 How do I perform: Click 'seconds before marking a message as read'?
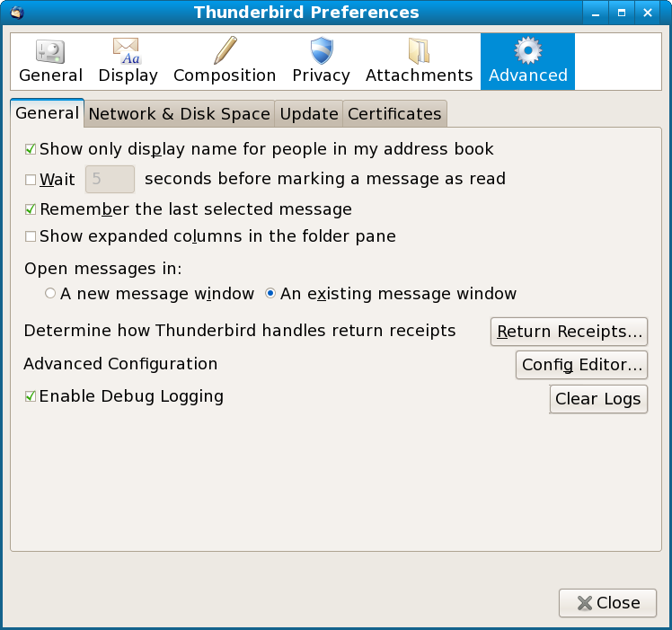(325, 179)
